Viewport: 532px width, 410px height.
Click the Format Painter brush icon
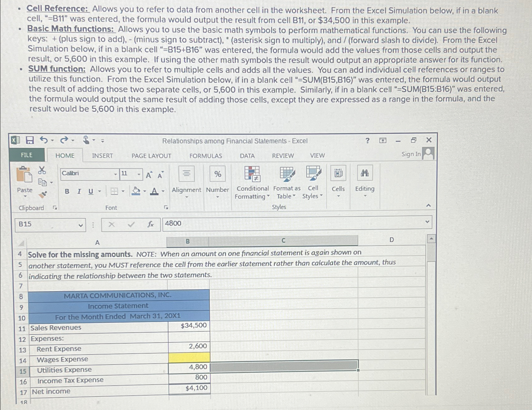pos(43,195)
